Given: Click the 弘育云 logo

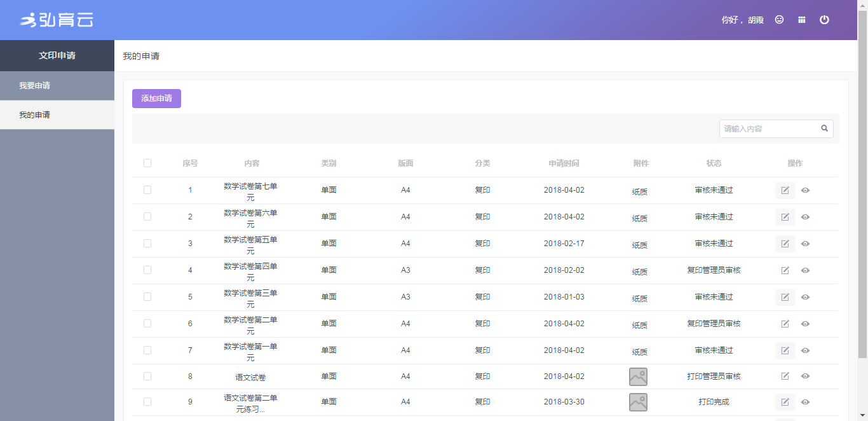Looking at the screenshot, I should pyautogui.click(x=57, y=20).
